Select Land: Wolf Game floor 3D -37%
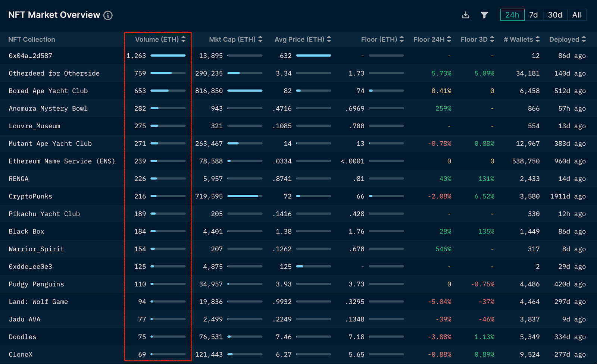The width and height of the screenshot is (597, 364). (x=486, y=302)
